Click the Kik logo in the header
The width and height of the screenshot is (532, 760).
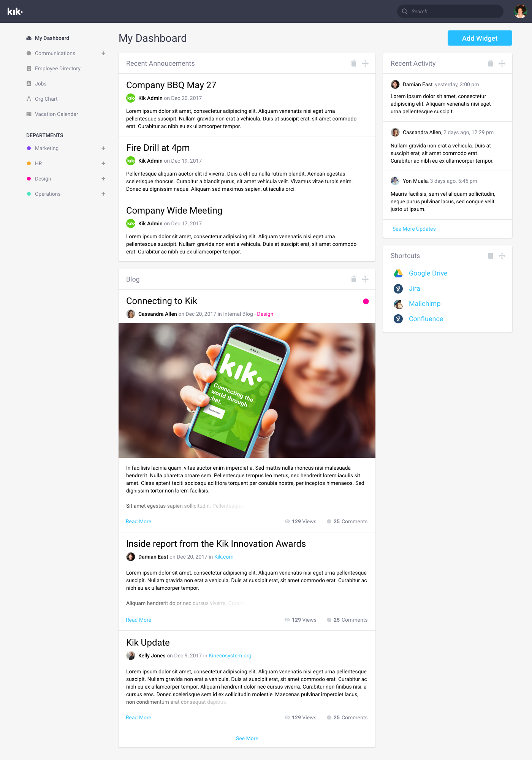(x=15, y=11)
